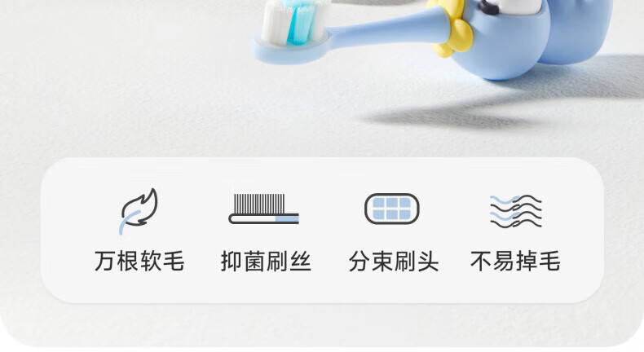Choose the wavy lines icon above 不易掉毛
This screenshot has width=644, height=352.
[516, 211]
